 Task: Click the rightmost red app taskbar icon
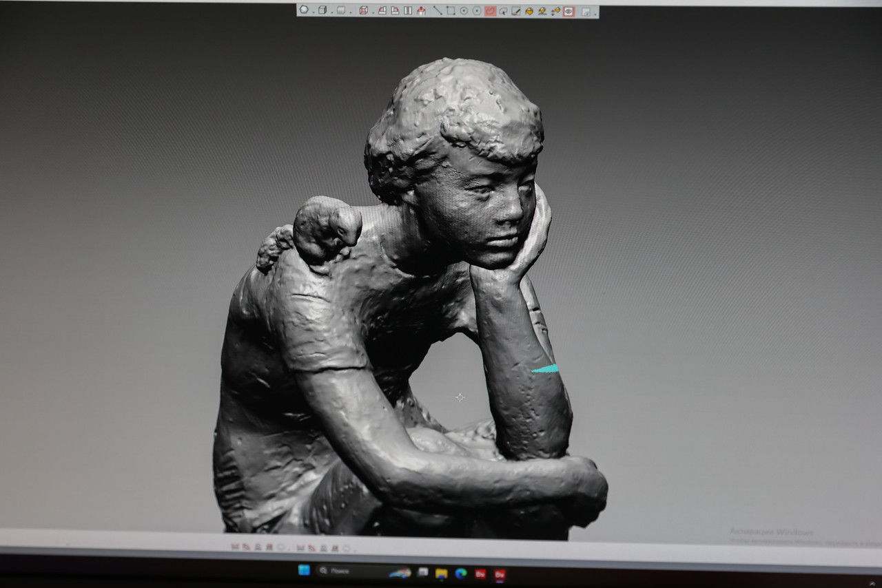click(500, 573)
